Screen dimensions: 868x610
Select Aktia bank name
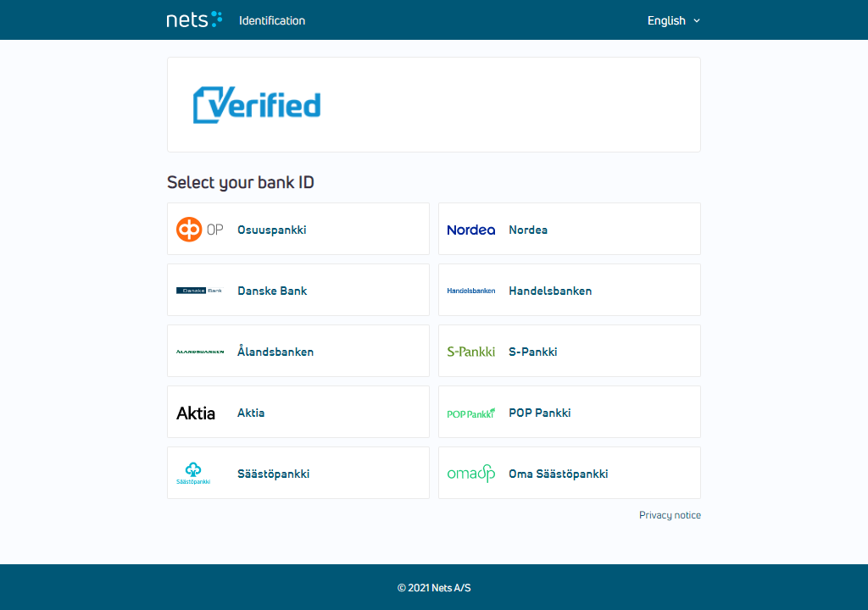click(x=251, y=413)
